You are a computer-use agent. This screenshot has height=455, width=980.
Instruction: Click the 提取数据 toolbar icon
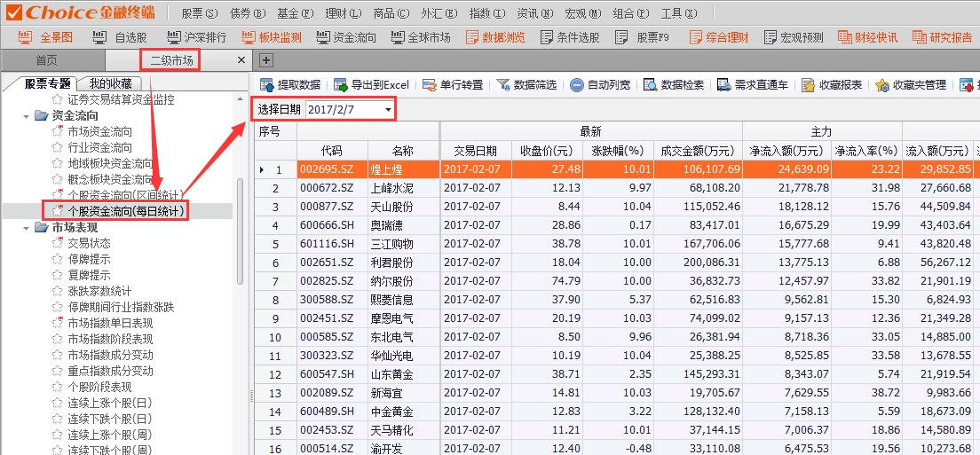pos(267,85)
